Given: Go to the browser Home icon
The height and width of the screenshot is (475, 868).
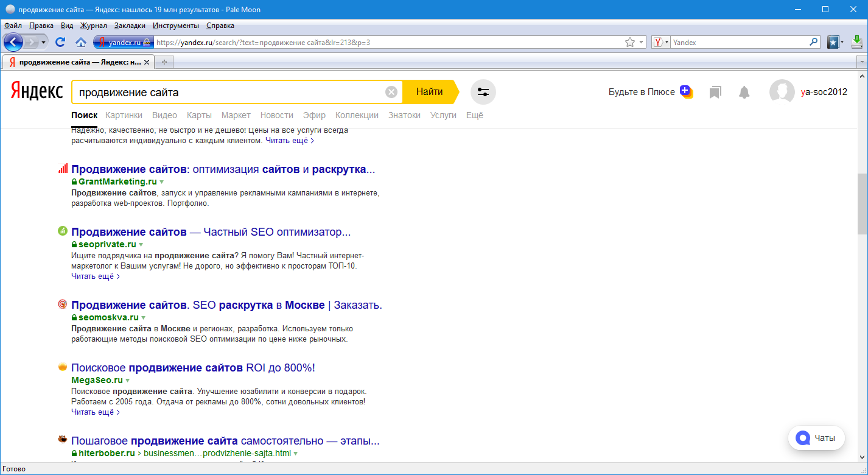Looking at the screenshot, I should click(80, 43).
